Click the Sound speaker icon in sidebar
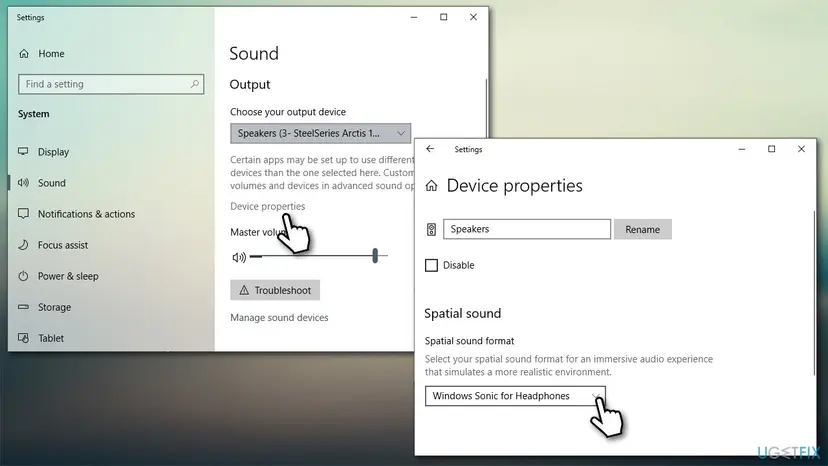Viewport: 828px width, 466px height. tap(23, 183)
